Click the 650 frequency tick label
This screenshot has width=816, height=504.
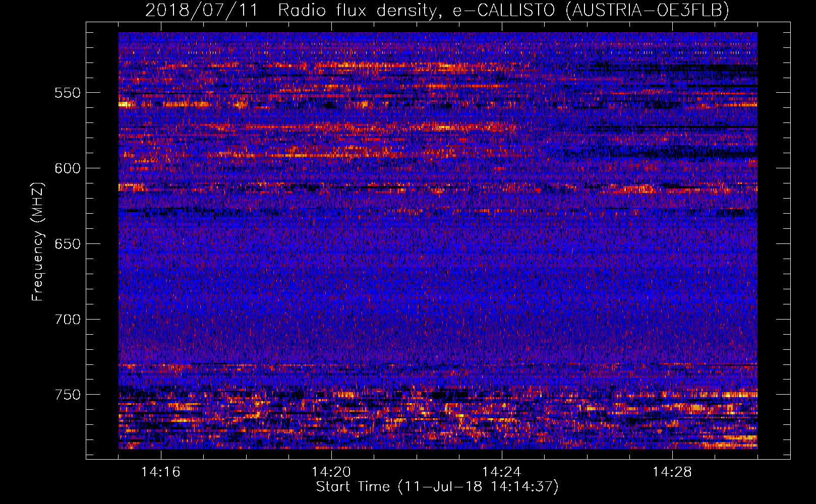pyautogui.click(x=68, y=244)
